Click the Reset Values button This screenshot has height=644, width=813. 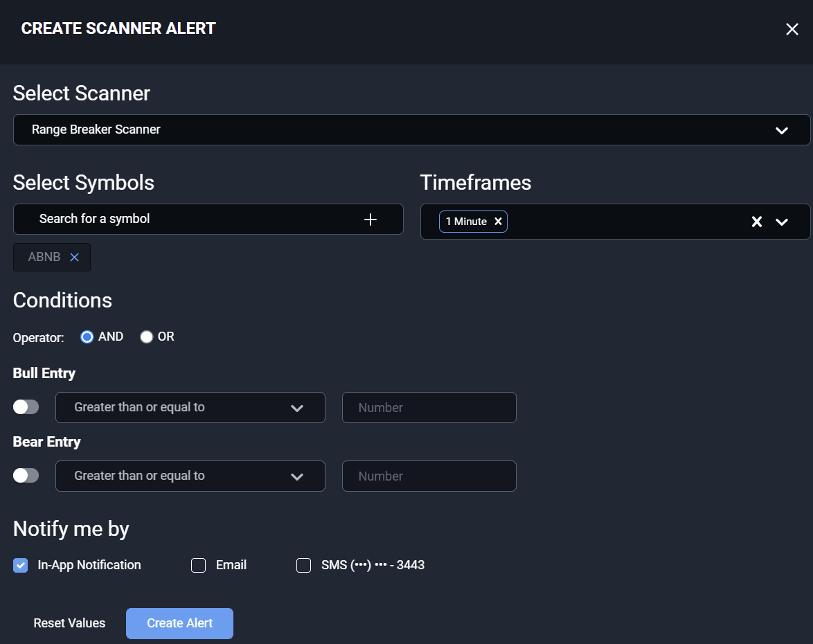(69, 623)
